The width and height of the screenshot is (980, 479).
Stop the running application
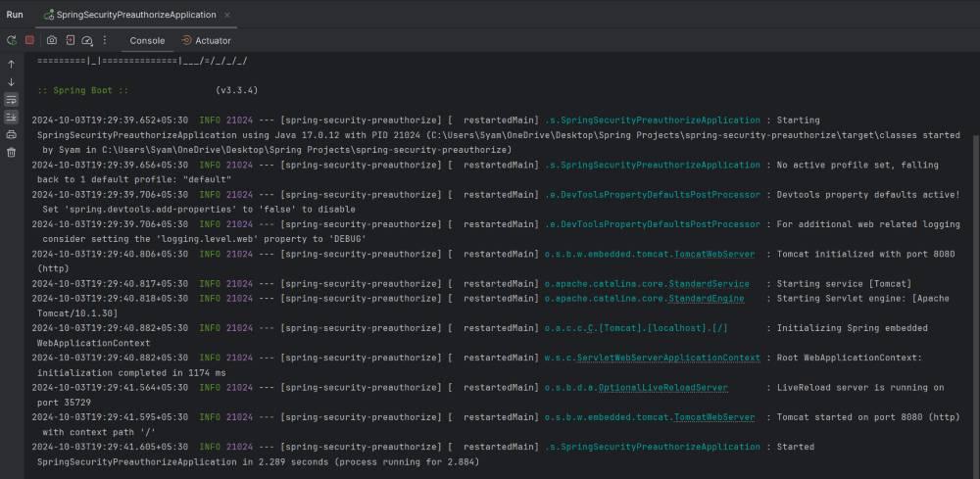point(29,40)
